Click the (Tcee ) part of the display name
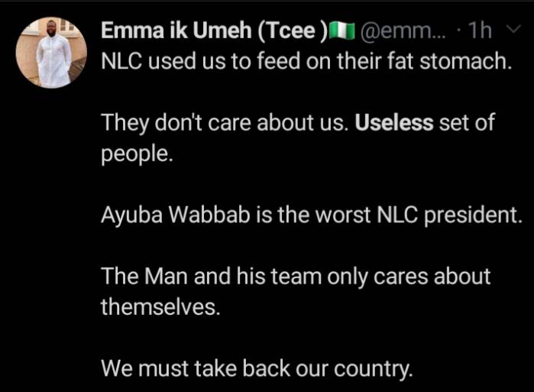 (x=293, y=31)
